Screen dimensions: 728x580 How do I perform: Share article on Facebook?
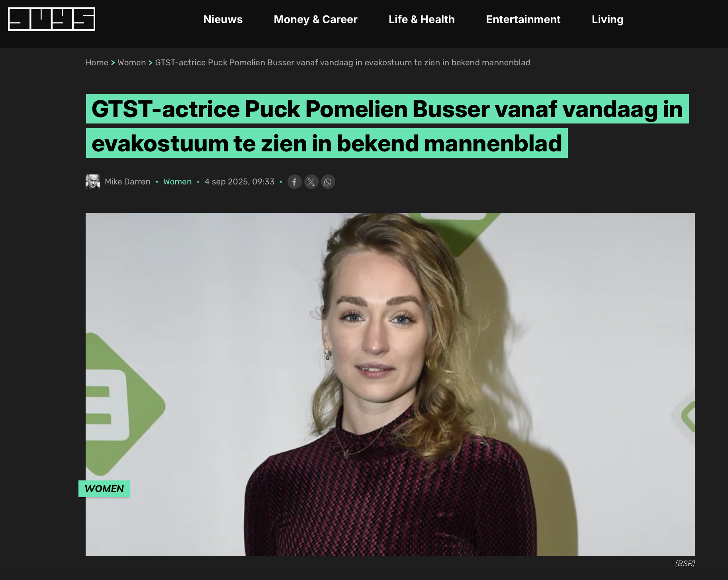[294, 182]
